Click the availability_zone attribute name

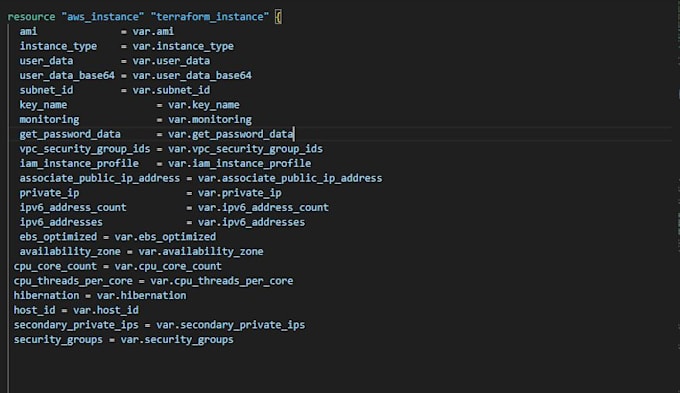point(70,252)
